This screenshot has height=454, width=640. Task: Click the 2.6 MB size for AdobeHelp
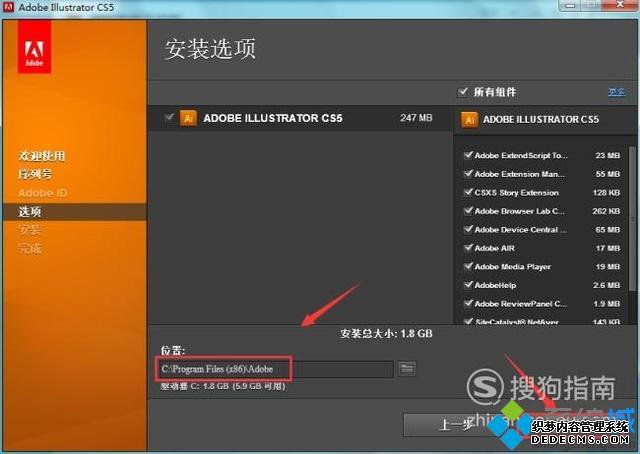[x=606, y=285]
